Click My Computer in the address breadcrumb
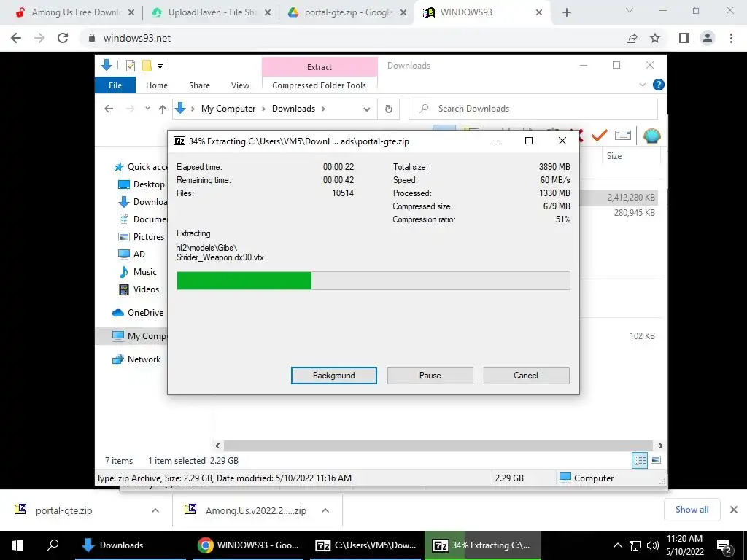747x560 pixels. pyautogui.click(x=228, y=109)
